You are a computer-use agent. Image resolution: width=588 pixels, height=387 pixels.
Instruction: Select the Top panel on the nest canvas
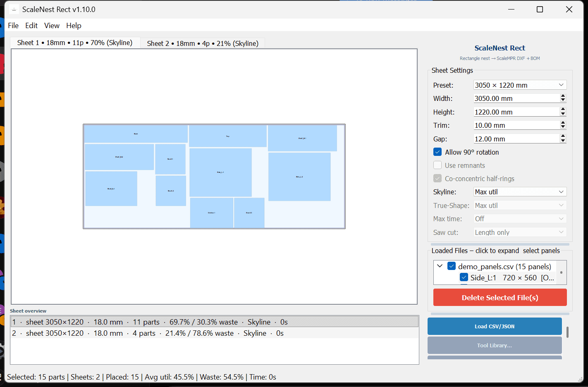pos(228,136)
